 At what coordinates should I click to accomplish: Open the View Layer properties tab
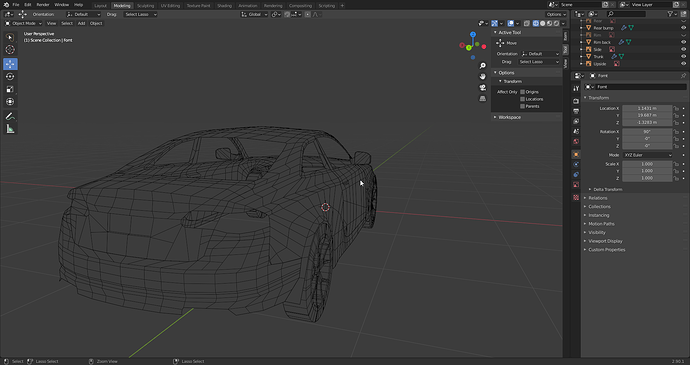point(576,122)
